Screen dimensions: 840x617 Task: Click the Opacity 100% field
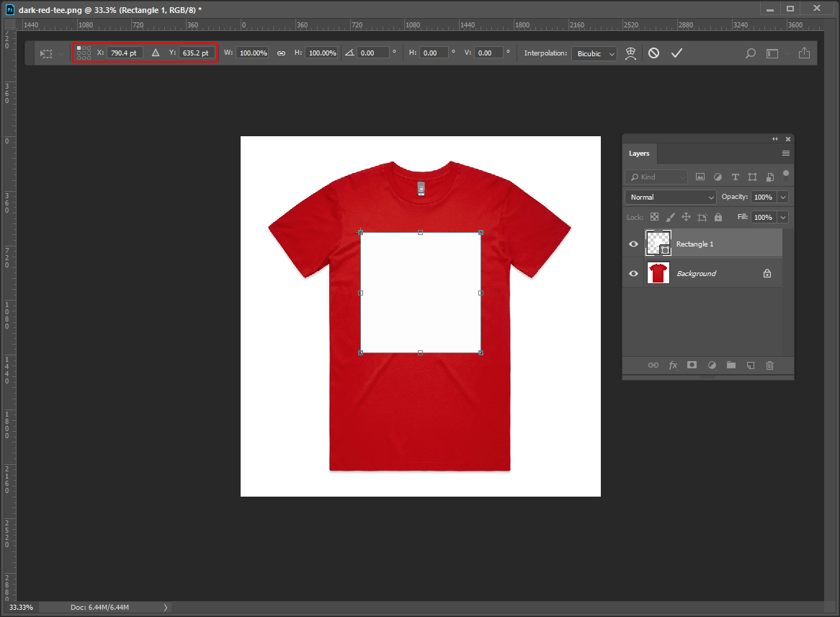[764, 197]
